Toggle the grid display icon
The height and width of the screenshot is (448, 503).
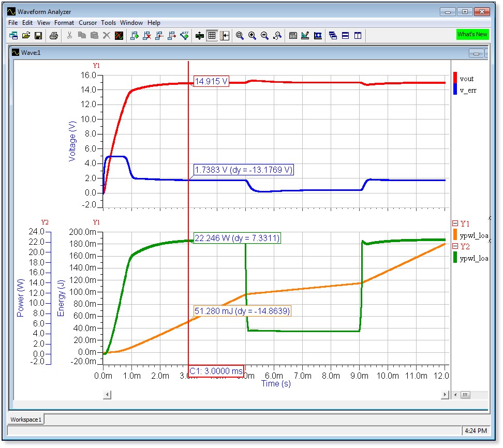tap(212, 36)
